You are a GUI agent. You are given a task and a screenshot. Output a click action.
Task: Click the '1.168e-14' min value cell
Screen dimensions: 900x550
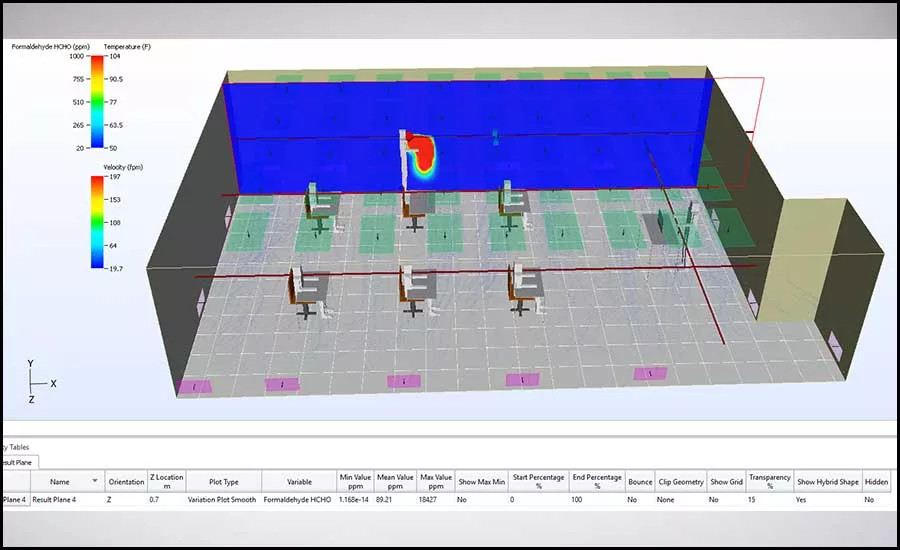pyautogui.click(x=355, y=499)
